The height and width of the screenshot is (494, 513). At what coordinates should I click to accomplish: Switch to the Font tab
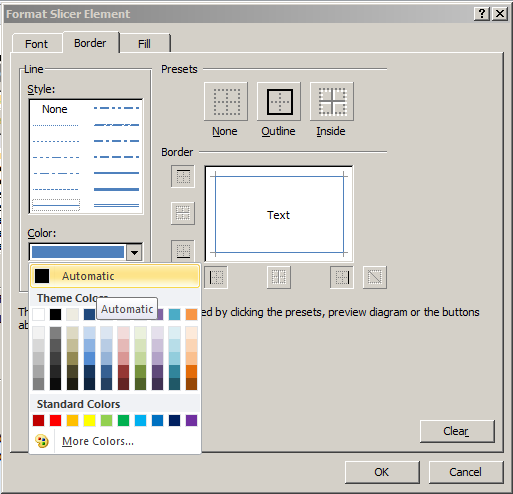click(37, 44)
